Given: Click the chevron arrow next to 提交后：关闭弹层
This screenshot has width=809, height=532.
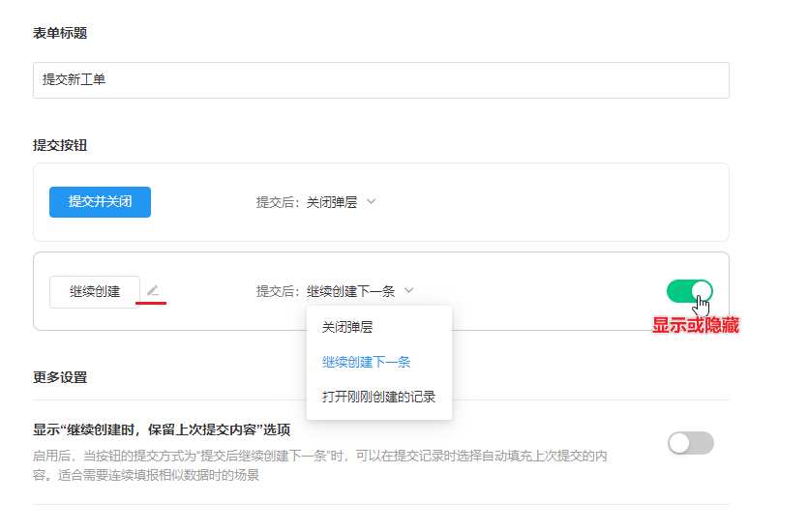Looking at the screenshot, I should (x=371, y=202).
